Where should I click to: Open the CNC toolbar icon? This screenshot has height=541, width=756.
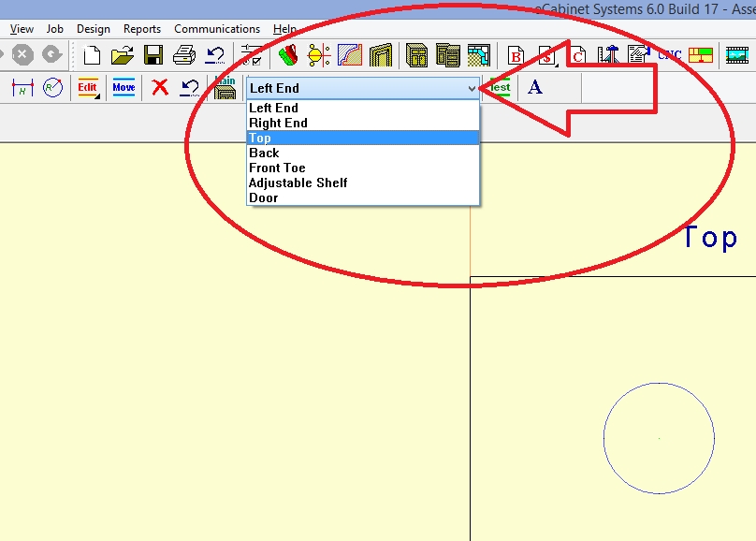(x=669, y=55)
